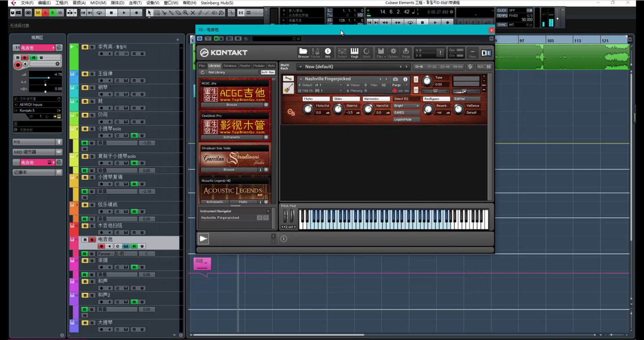The height and width of the screenshot is (340, 644).
Task: Adjust the Kontakt Tune knob
Action: tap(427, 81)
